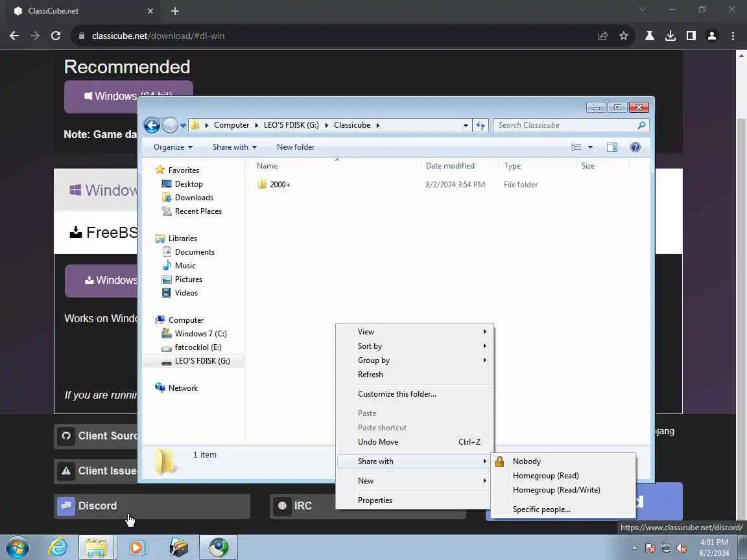The width and height of the screenshot is (747, 560).
Task: Click the Explorer back arrow button
Action: tap(152, 125)
